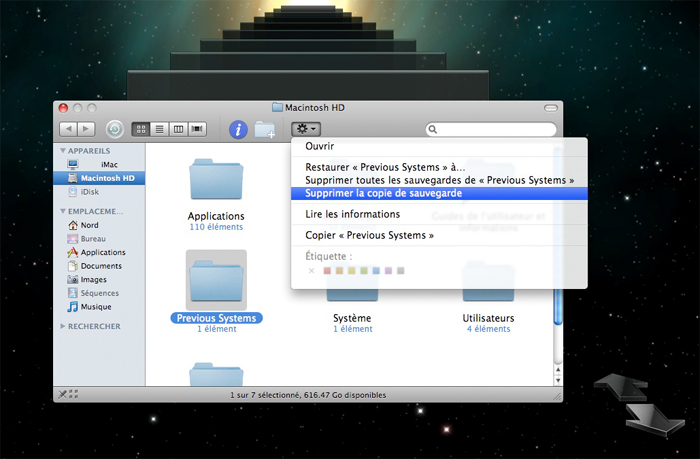Go back with the left arrow button

click(x=68, y=129)
